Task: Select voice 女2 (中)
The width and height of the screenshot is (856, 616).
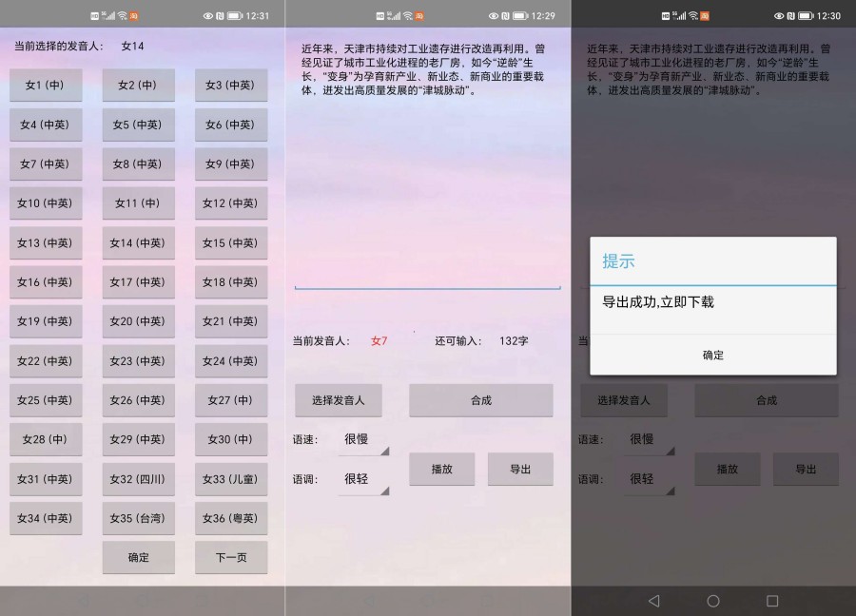Action: pos(138,86)
